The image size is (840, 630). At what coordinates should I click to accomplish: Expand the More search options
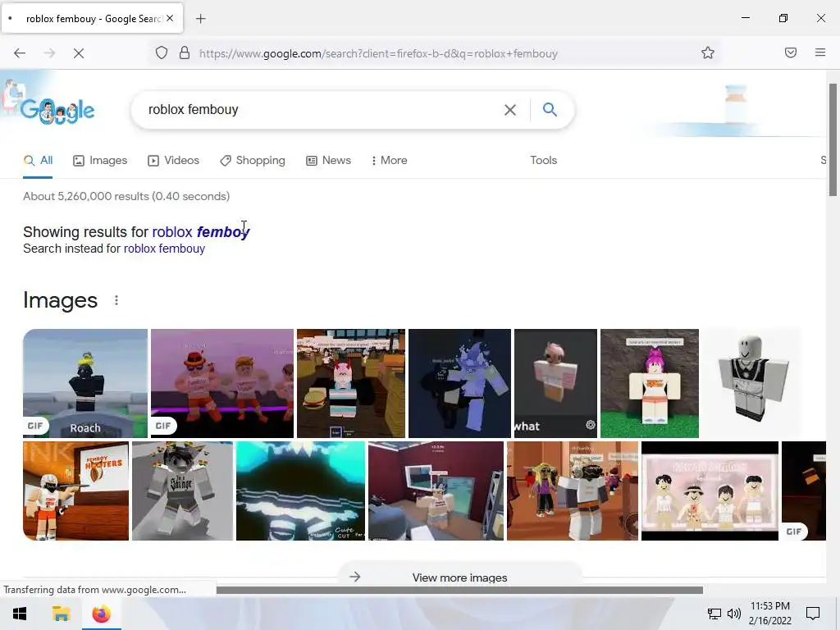click(390, 160)
